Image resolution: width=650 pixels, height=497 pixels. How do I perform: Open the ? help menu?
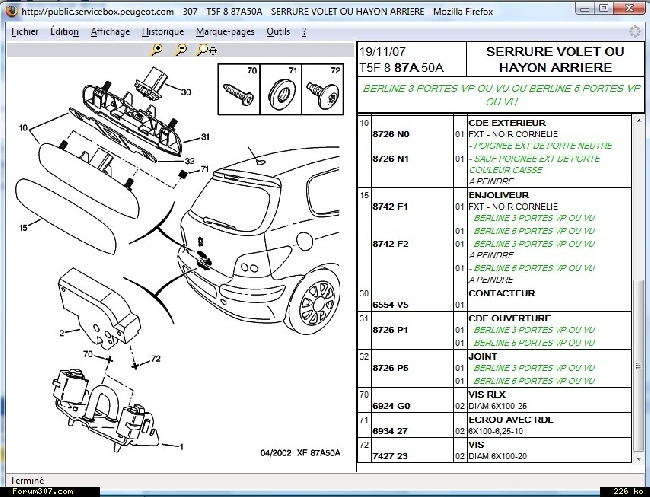(304, 32)
